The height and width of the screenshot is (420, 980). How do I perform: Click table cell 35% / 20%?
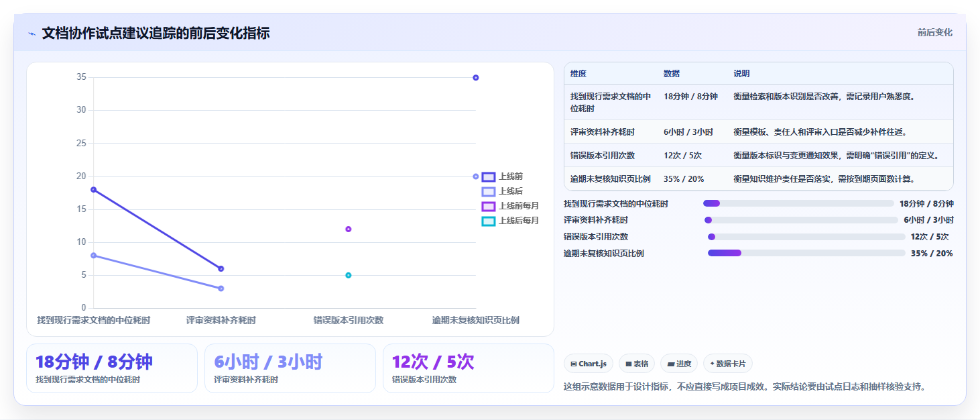[684, 179]
